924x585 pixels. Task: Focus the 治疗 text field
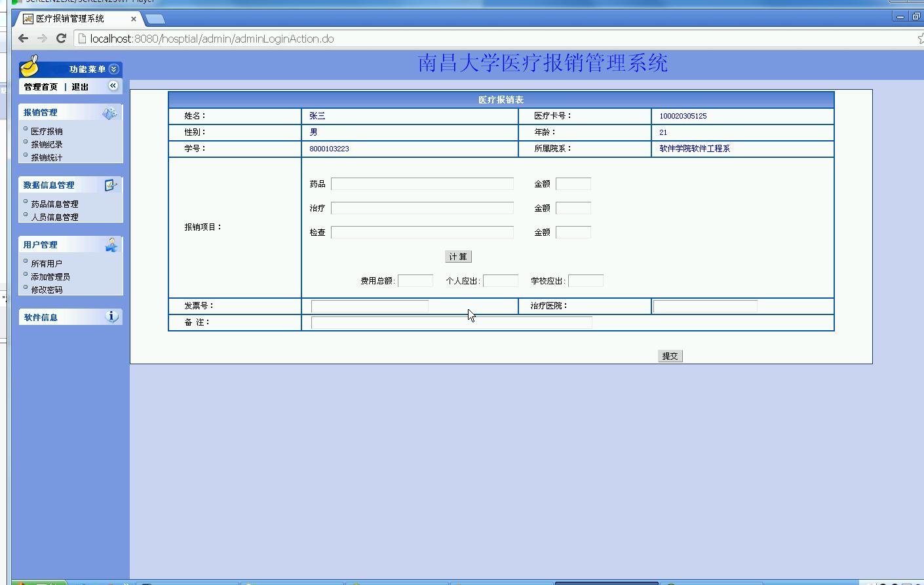pyautogui.click(x=422, y=208)
